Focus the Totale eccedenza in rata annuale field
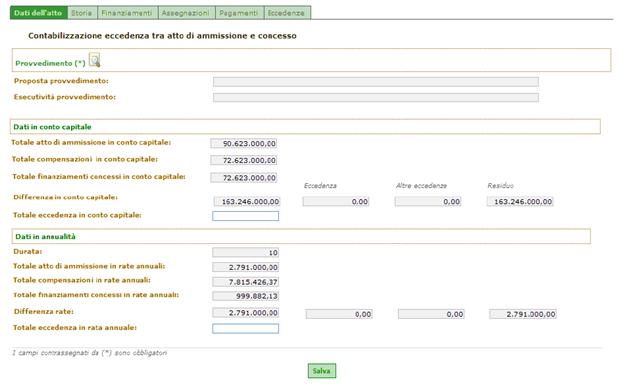The height and width of the screenshot is (388, 625). coord(246,329)
